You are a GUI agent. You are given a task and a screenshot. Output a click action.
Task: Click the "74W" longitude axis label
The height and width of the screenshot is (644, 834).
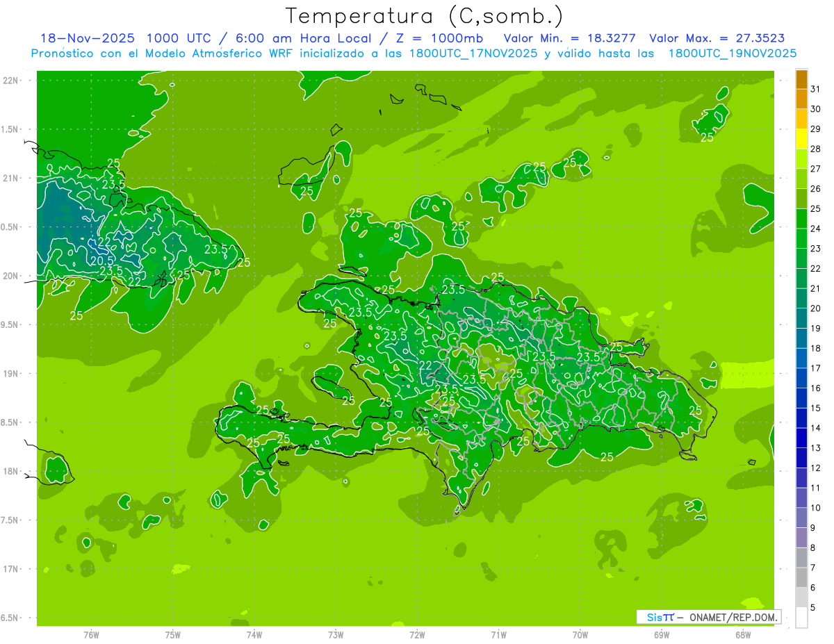(254, 634)
